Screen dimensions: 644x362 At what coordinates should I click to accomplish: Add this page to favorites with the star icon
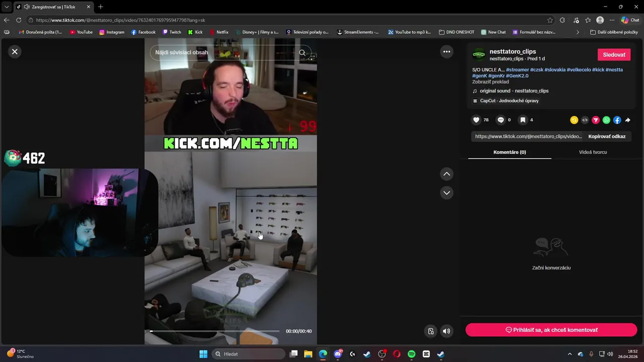point(550,20)
